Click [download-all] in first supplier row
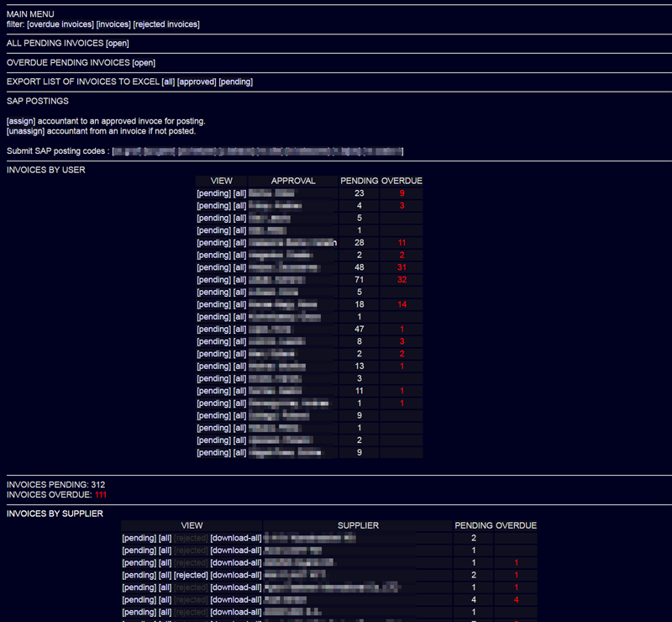 pos(236,538)
